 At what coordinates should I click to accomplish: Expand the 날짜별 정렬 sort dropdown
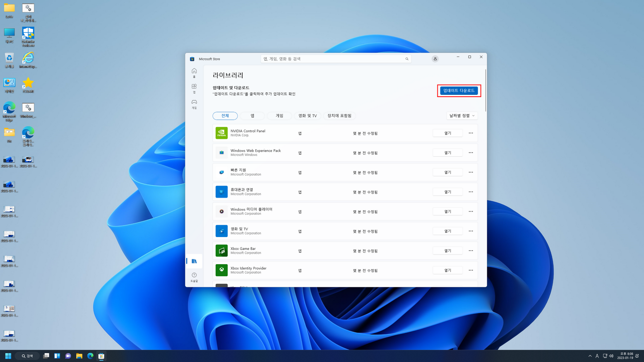click(x=462, y=116)
